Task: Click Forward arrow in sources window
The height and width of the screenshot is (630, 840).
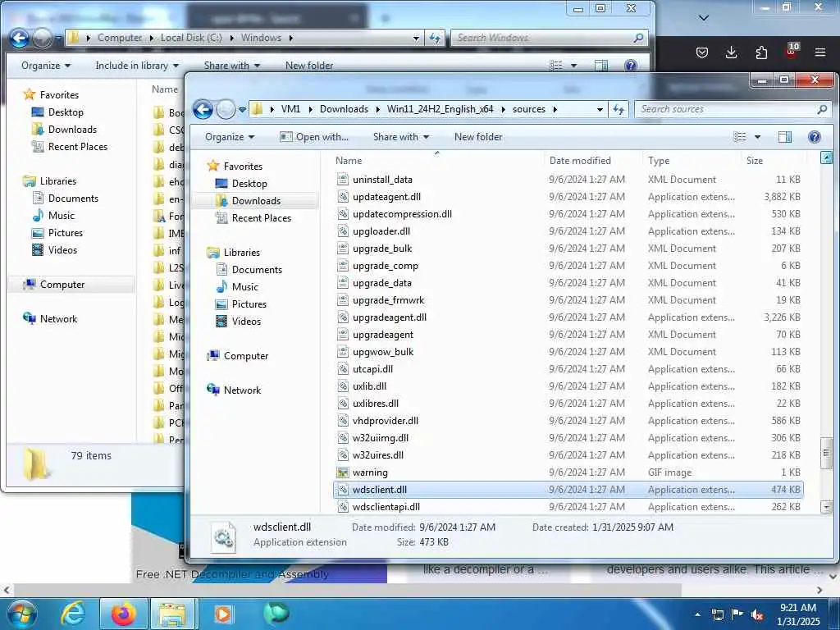Action: click(226, 110)
